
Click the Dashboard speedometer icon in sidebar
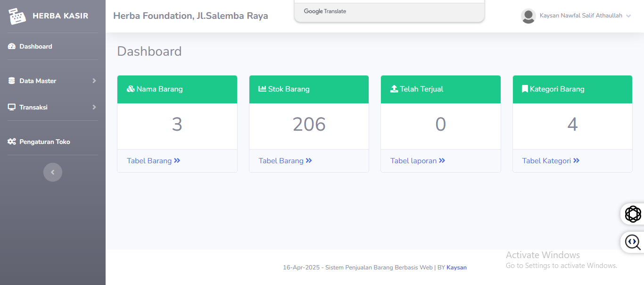pos(12,46)
